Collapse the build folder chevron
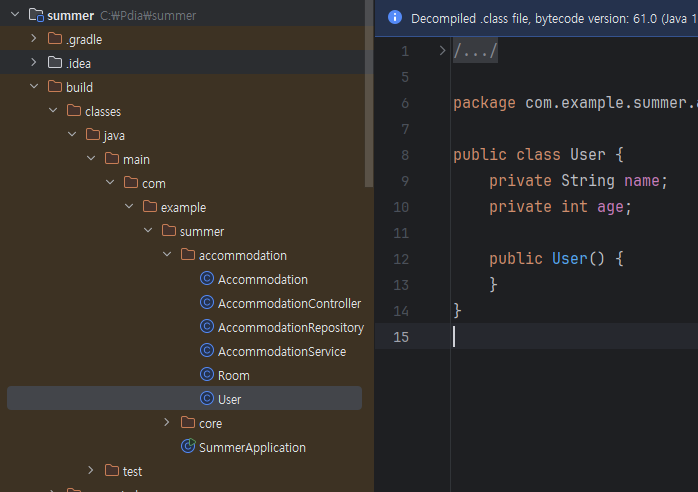698x492 pixels. point(34,86)
